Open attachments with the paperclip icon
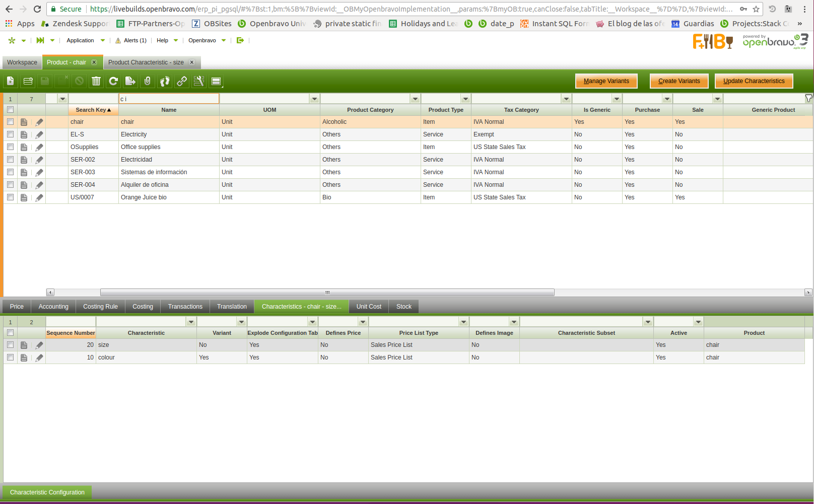This screenshot has height=504, width=814. pyautogui.click(x=148, y=81)
